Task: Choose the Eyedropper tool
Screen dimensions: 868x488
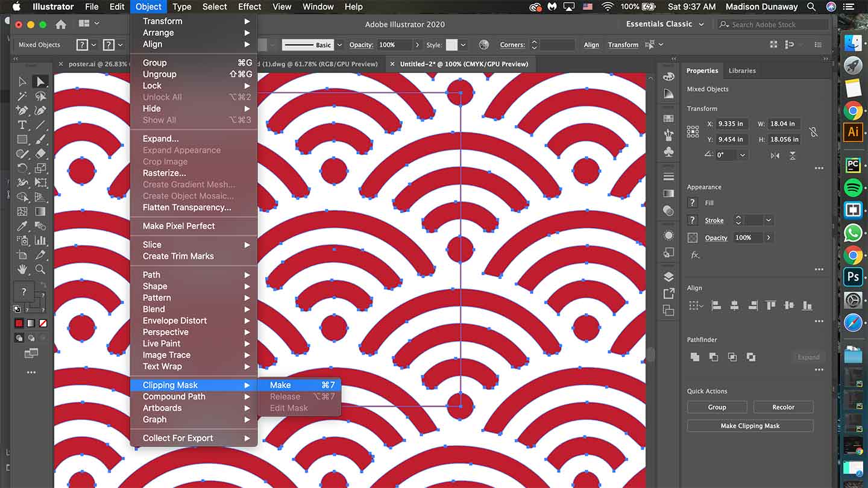Action: [22, 226]
